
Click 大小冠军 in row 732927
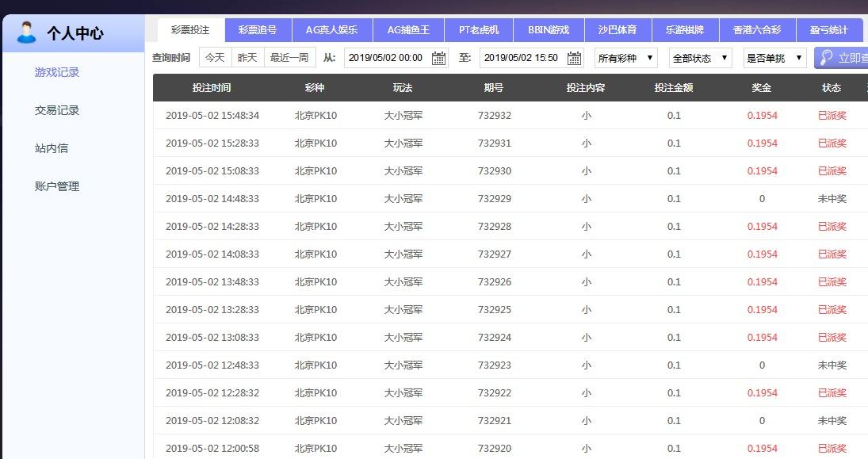[403, 254]
